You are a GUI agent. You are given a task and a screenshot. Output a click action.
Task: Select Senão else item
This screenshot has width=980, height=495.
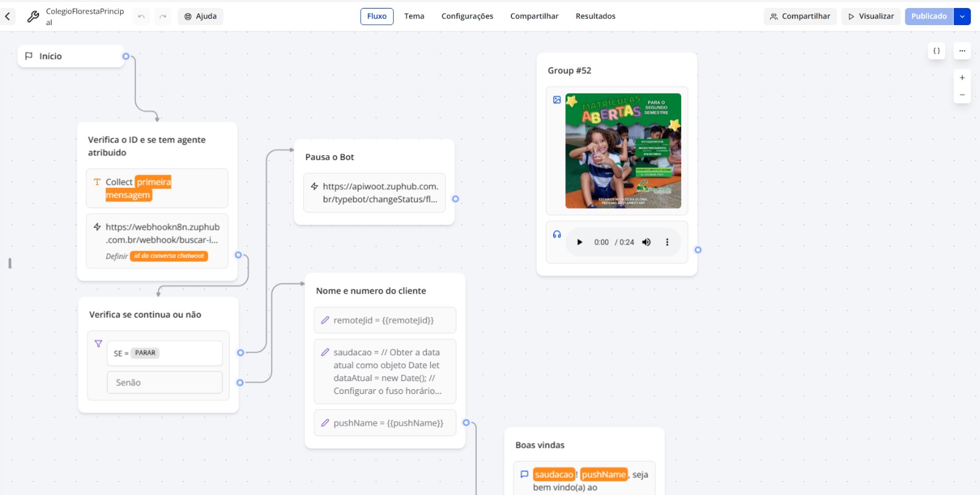tap(165, 382)
